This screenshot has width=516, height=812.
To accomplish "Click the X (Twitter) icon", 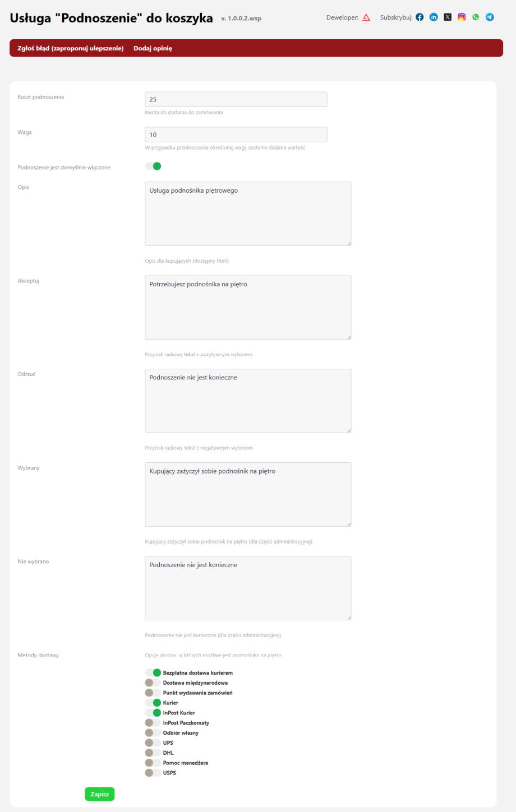I will pyautogui.click(x=448, y=17).
